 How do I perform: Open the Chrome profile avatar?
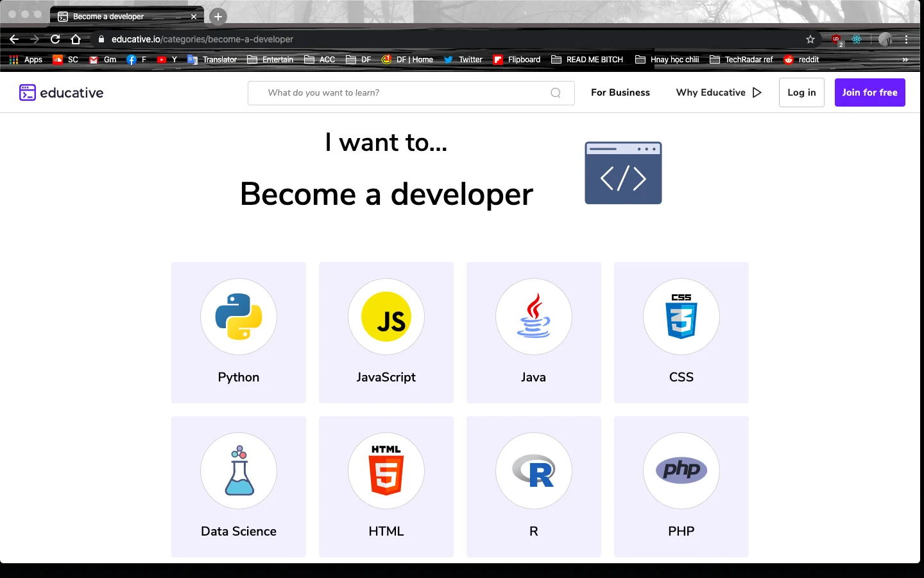click(x=886, y=39)
